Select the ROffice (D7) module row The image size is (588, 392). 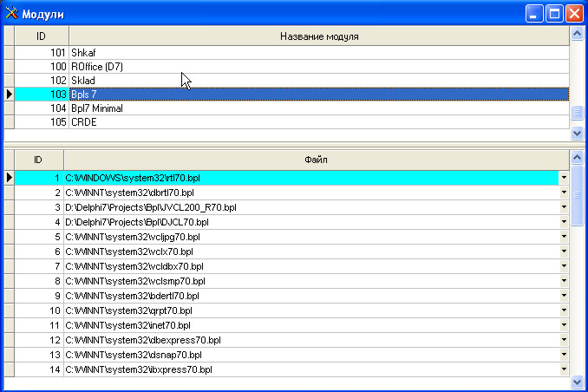317,66
